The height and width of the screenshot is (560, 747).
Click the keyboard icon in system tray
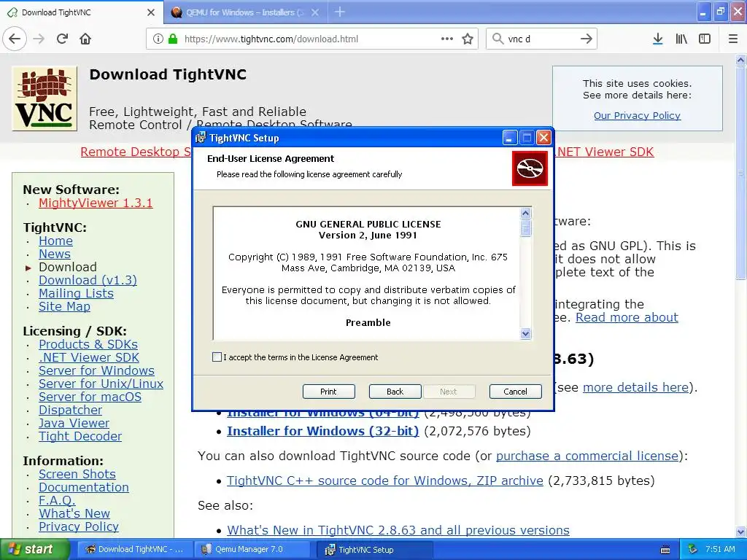665,550
